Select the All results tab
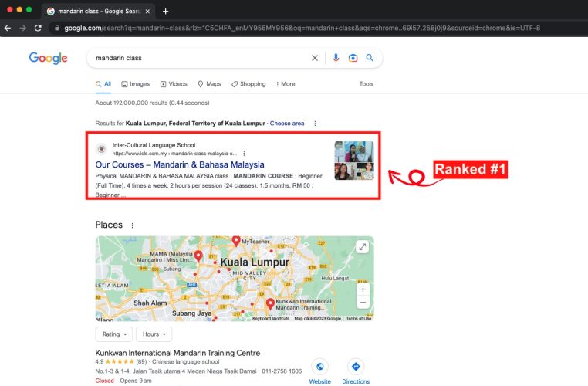This screenshot has height=386, width=588. pos(103,84)
